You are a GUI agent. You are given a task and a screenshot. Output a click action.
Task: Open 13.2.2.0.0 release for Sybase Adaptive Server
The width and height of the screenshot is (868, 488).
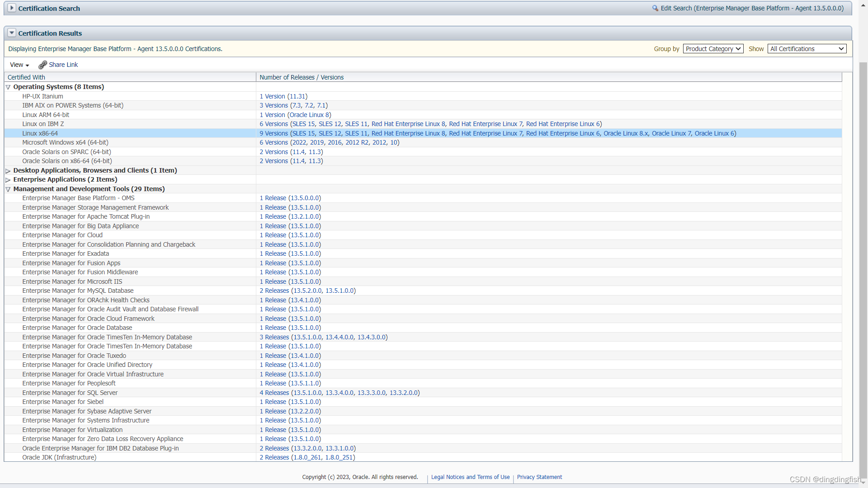(x=304, y=411)
